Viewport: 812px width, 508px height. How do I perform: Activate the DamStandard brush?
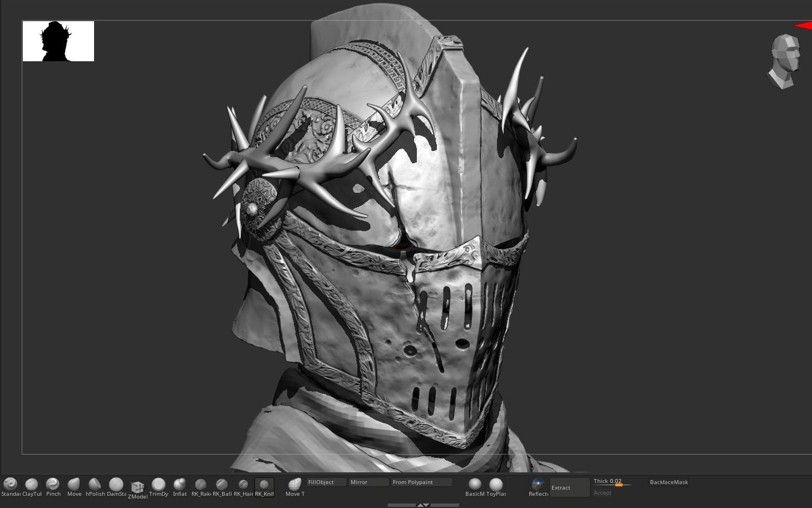116,485
